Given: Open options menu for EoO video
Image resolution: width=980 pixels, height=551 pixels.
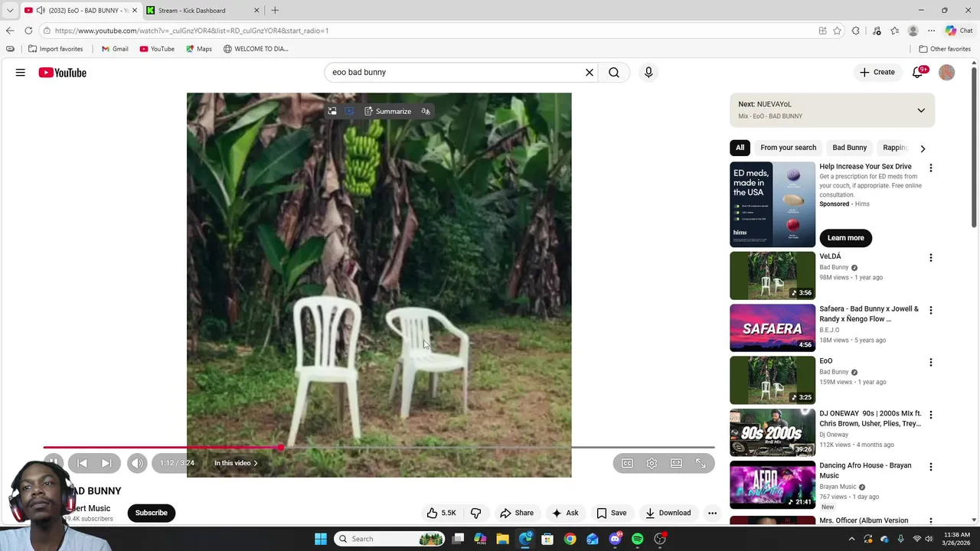Looking at the screenshot, I should (931, 362).
